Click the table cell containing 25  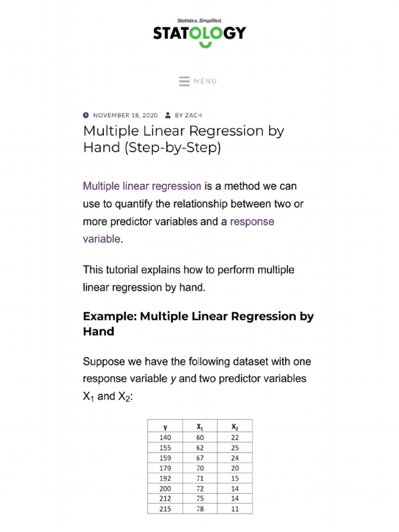[235, 447]
